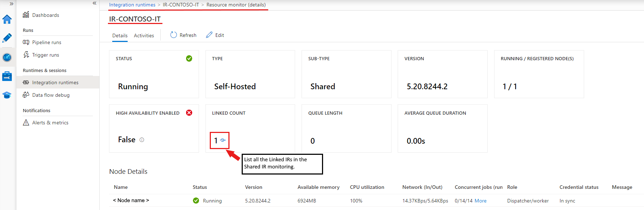
Task: Switch to the Details tab
Action: [120, 35]
